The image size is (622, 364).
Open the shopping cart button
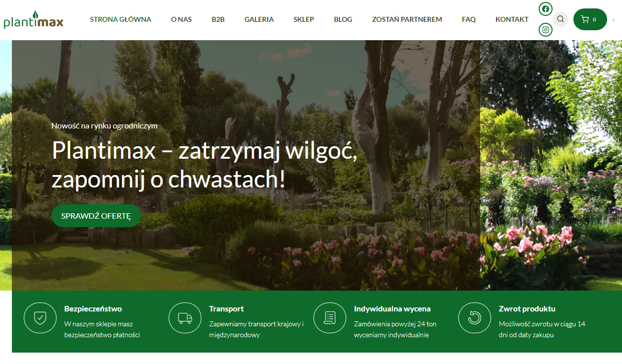[590, 19]
